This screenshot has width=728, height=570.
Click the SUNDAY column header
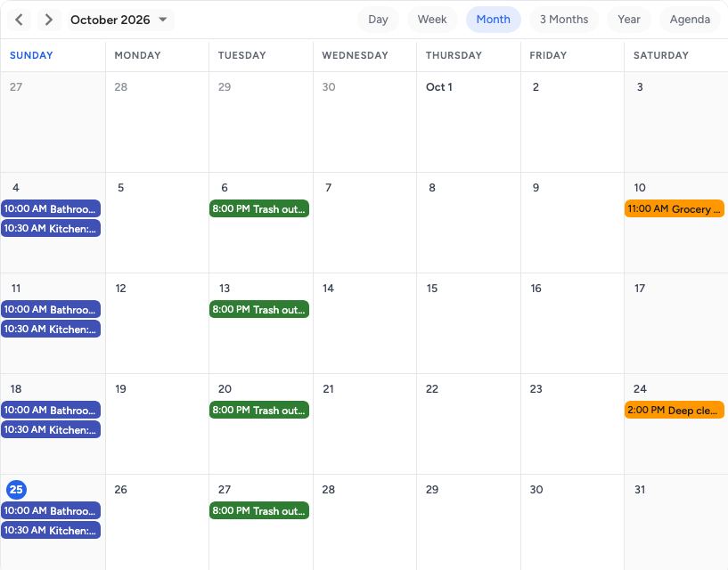(31, 56)
